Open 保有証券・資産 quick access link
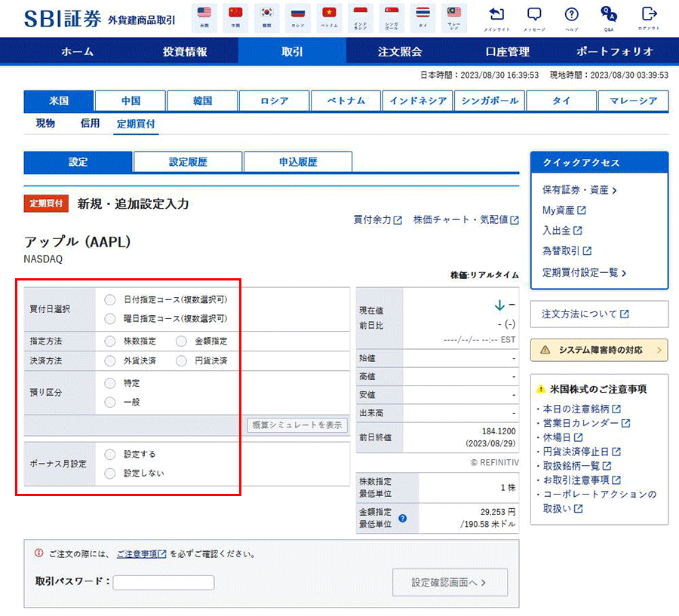The width and height of the screenshot is (679, 616). pyautogui.click(x=579, y=189)
